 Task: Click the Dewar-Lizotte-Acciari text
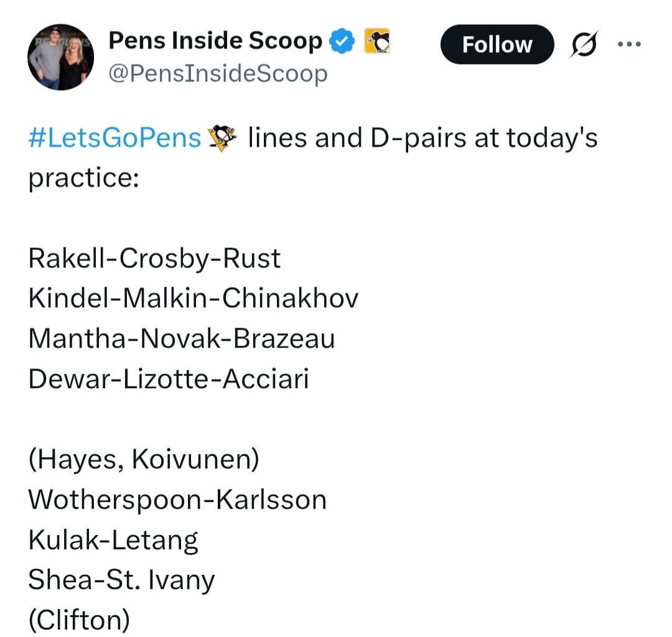[x=168, y=378]
